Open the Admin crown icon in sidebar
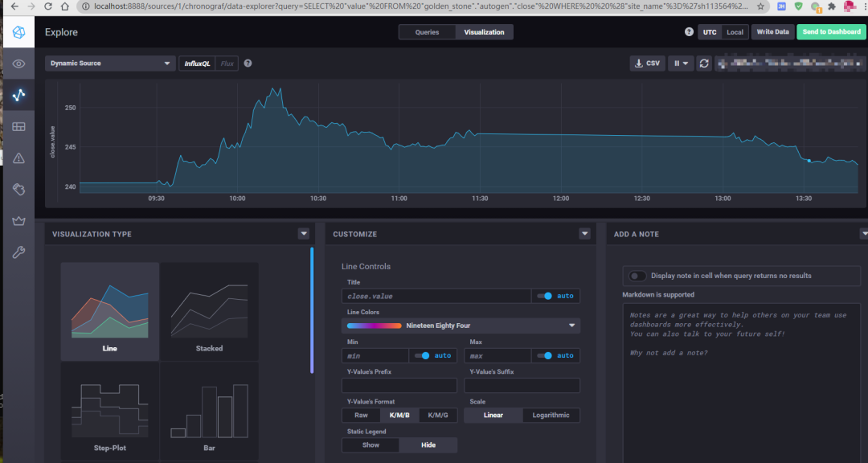Image resolution: width=868 pixels, height=463 pixels. 18,220
